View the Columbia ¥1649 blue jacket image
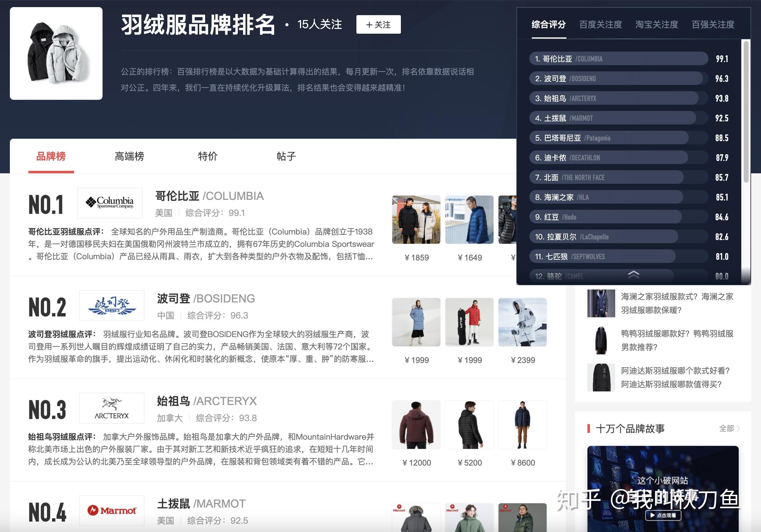The width and height of the screenshot is (761, 532). point(469,219)
